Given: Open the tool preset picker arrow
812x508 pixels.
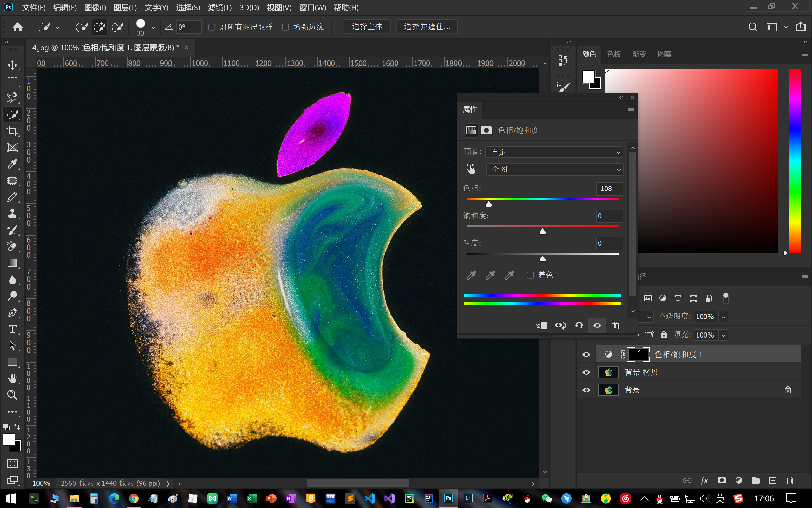Looking at the screenshot, I should pyautogui.click(x=58, y=28).
